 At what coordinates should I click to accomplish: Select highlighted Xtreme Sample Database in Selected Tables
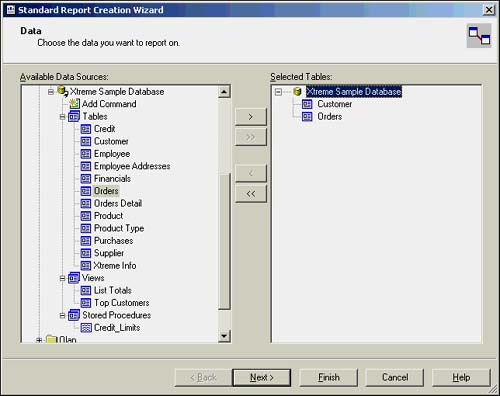click(354, 91)
